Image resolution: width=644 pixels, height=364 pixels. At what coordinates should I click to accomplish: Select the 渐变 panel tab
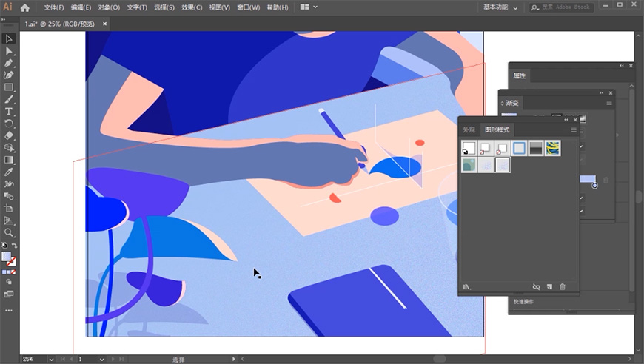click(x=512, y=103)
